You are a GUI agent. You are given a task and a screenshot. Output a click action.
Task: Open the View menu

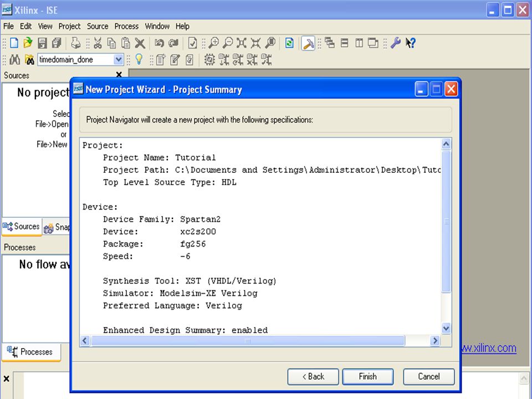(x=45, y=26)
